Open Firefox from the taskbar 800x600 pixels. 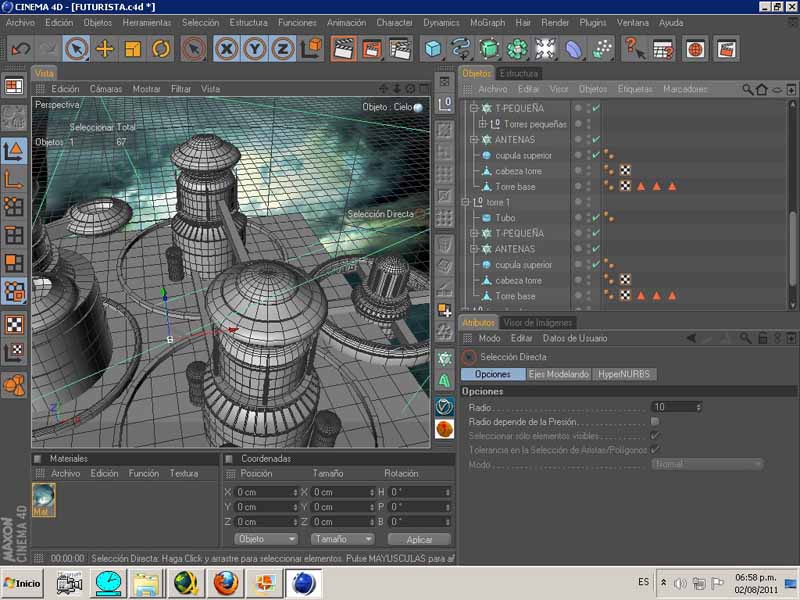pyautogui.click(x=225, y=583)
